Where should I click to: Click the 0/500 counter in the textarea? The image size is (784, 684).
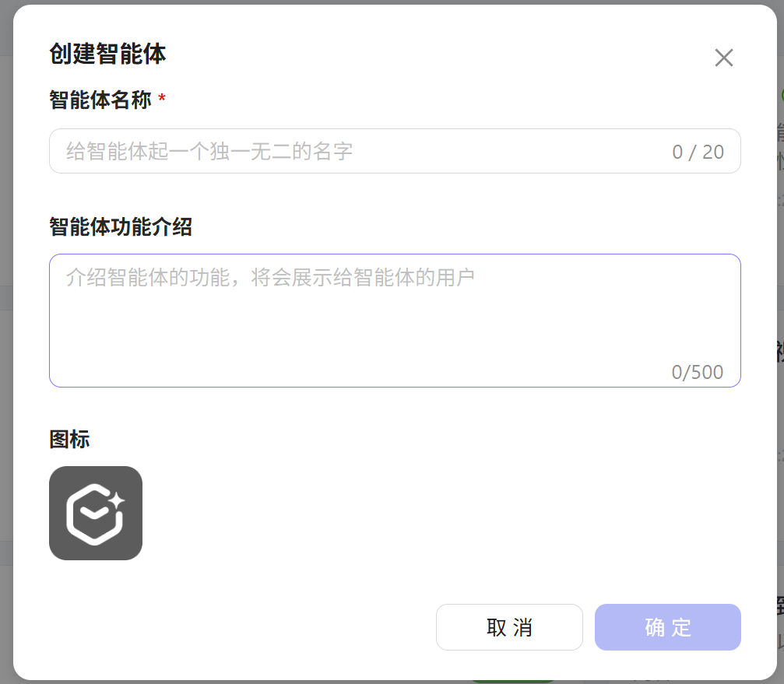[x=698, y=372]
